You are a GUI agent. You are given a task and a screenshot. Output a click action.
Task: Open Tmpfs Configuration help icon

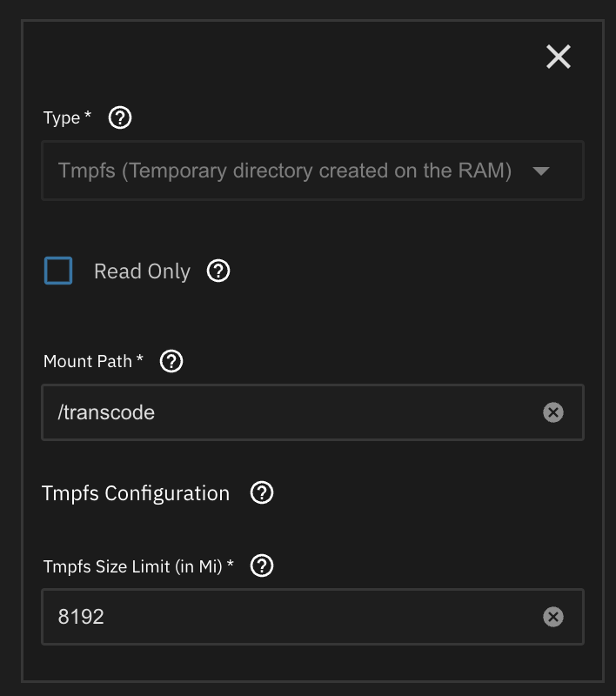pyautogui.click(x=262, y=492)
